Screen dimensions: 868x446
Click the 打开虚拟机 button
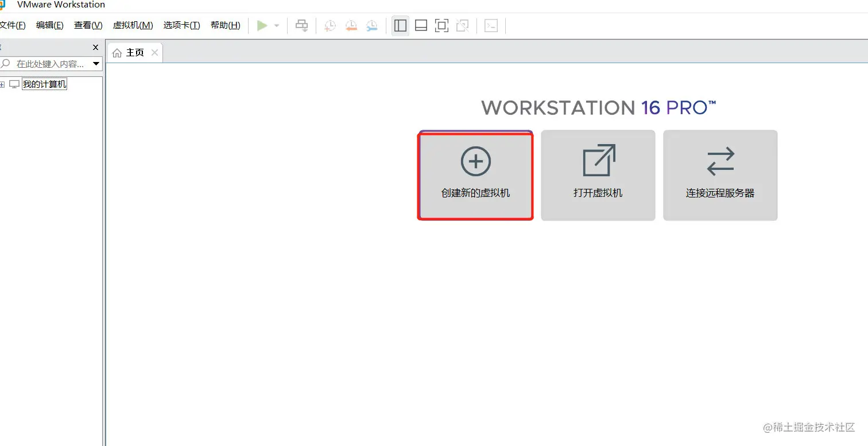598,176
